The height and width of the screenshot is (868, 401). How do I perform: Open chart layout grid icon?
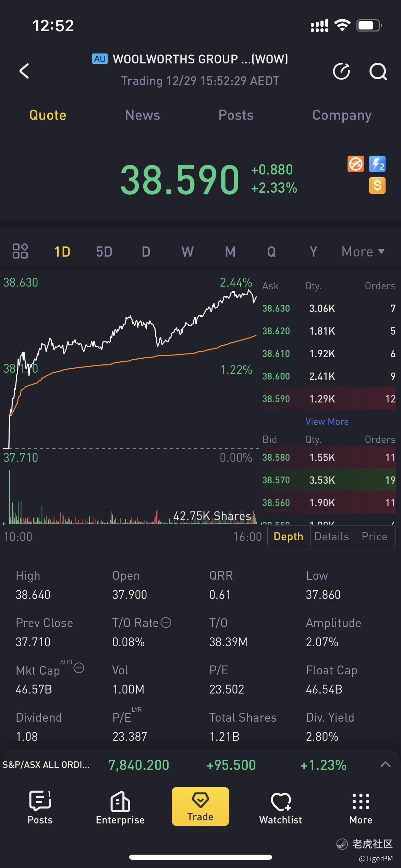20,251
